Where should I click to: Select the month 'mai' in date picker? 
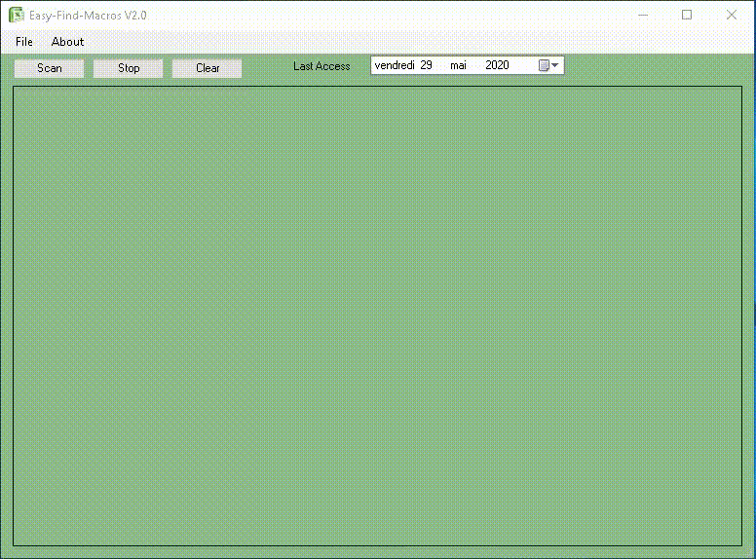[458, 65]
